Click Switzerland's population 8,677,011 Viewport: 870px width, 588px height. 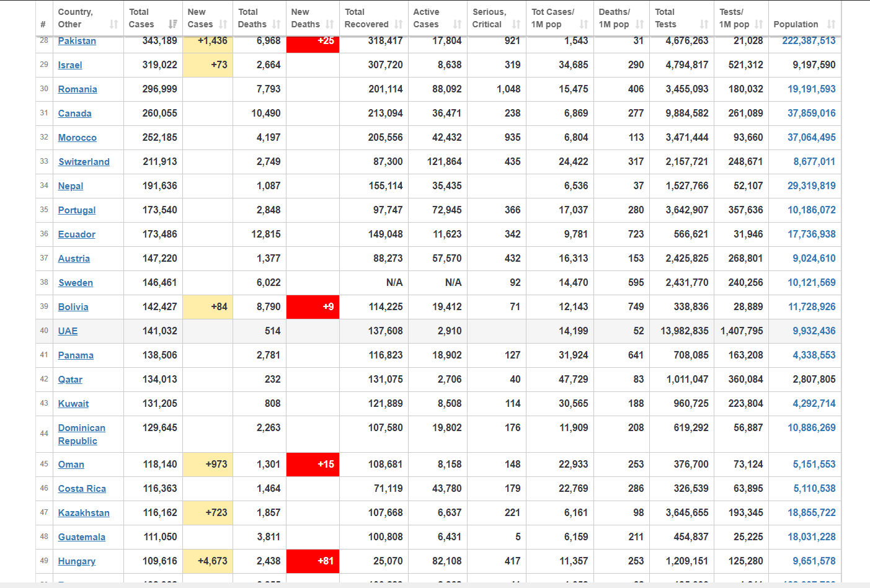(814, 162)
